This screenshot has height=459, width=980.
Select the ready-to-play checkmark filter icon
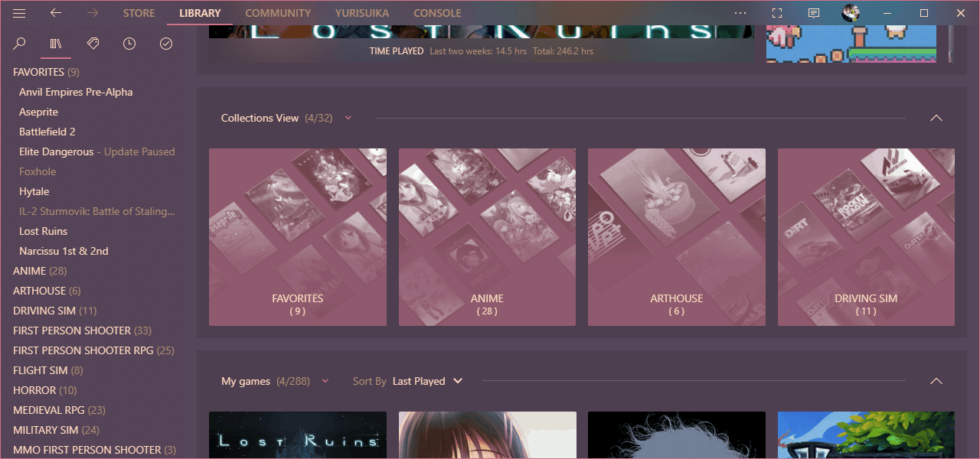(x=166, y=44)
